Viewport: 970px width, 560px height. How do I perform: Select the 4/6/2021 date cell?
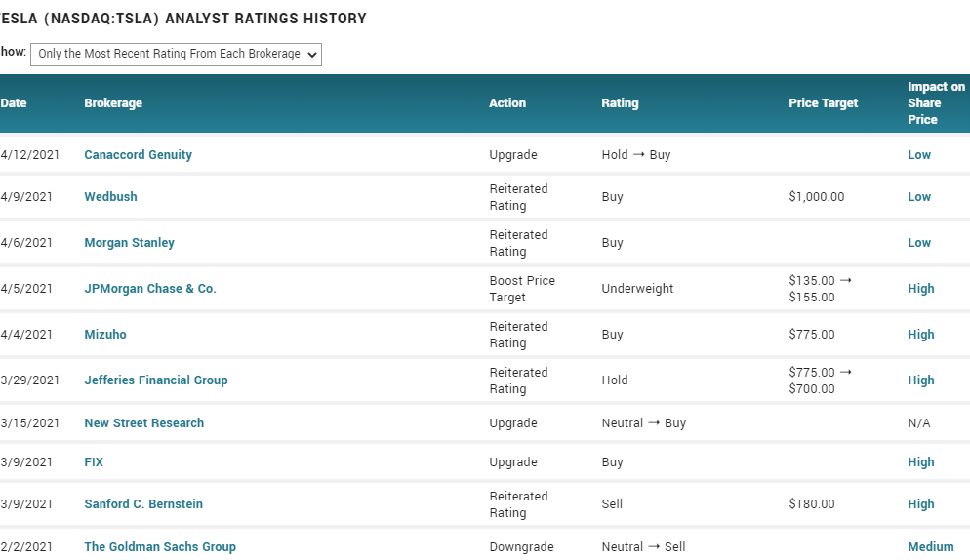tap(26, 243)
